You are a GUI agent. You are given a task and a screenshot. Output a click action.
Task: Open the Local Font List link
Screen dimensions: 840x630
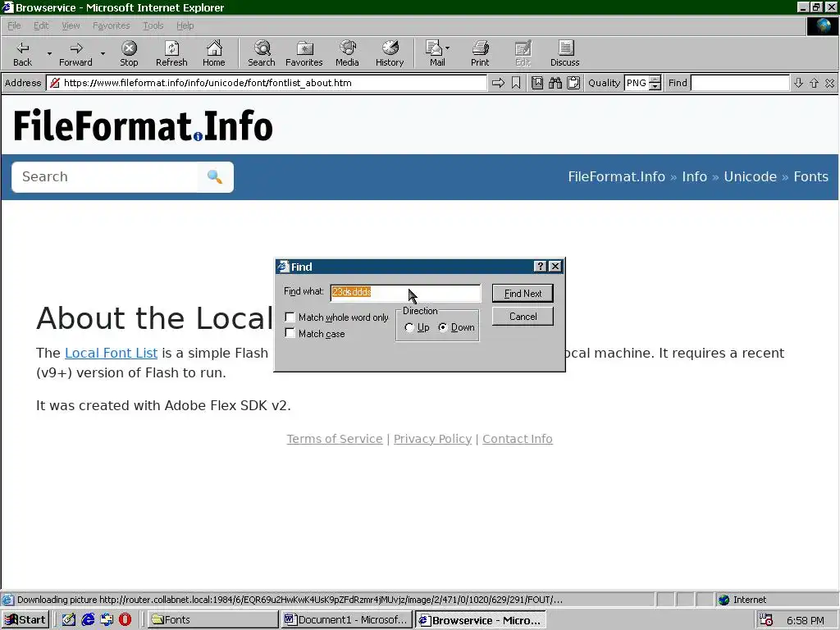(x=111, y=353)
